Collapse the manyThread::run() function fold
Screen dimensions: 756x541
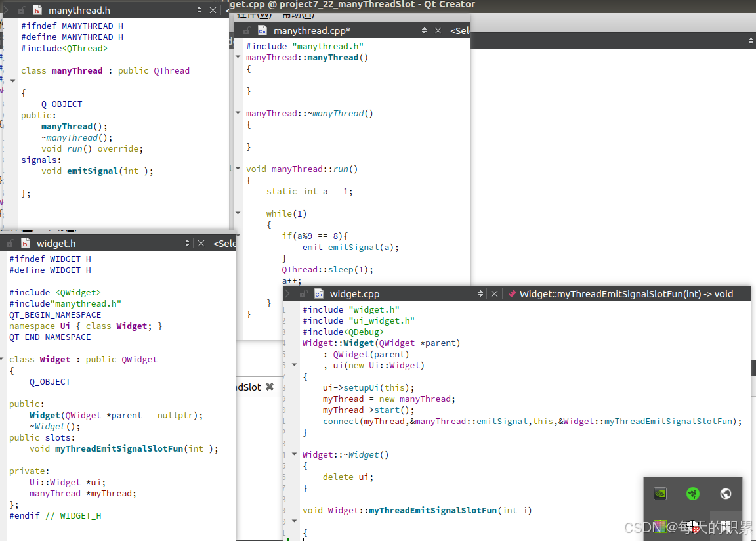pyautogui.click(x=238, y=169)
